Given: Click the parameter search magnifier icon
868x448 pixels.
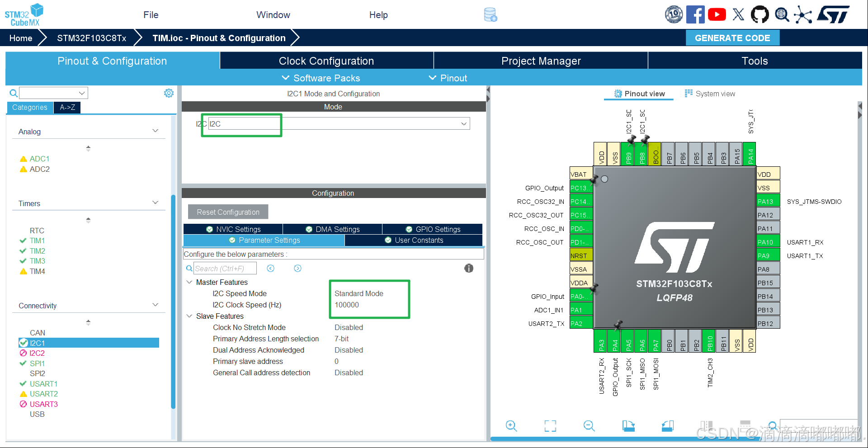Looking at the screenshot, I should coord(189,269).
